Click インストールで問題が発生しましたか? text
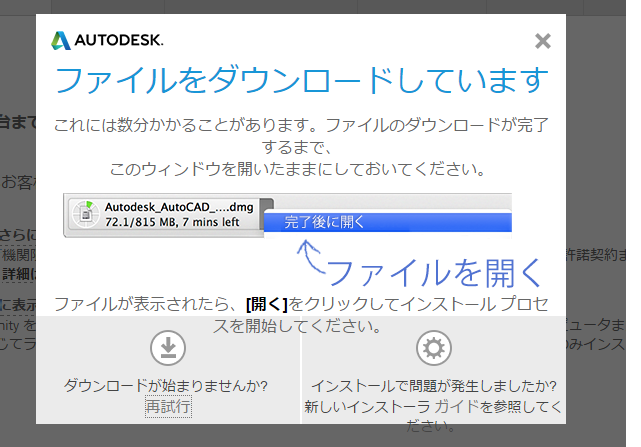641x447 pixels. [434, 385]
